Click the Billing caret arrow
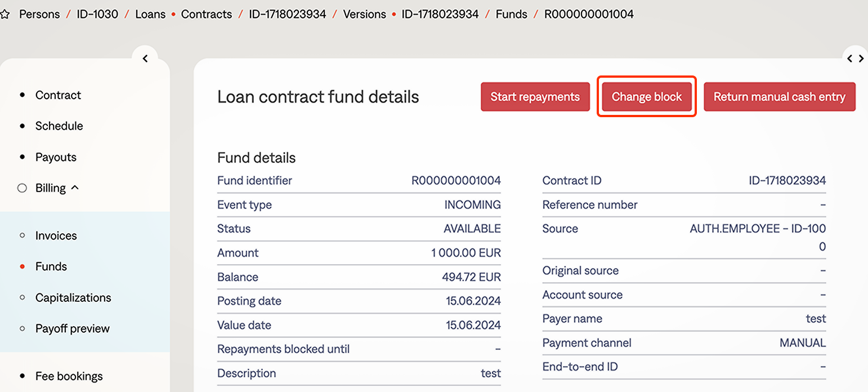Image resolution: width=868 pixels, height=392 pixels. 74,188
